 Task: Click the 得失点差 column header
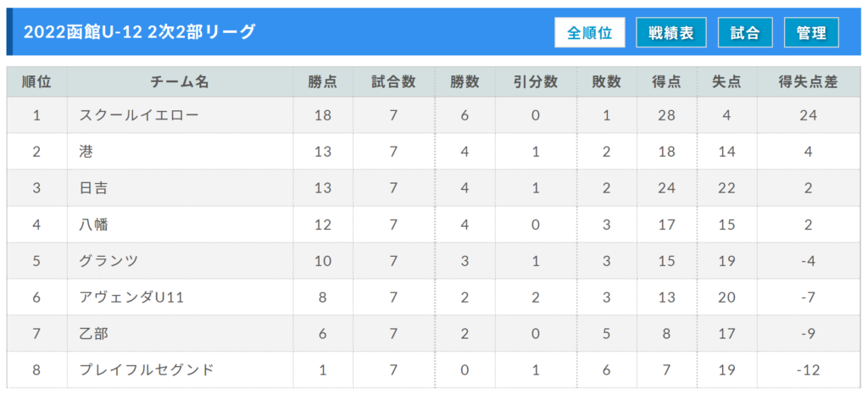[808, 82]
